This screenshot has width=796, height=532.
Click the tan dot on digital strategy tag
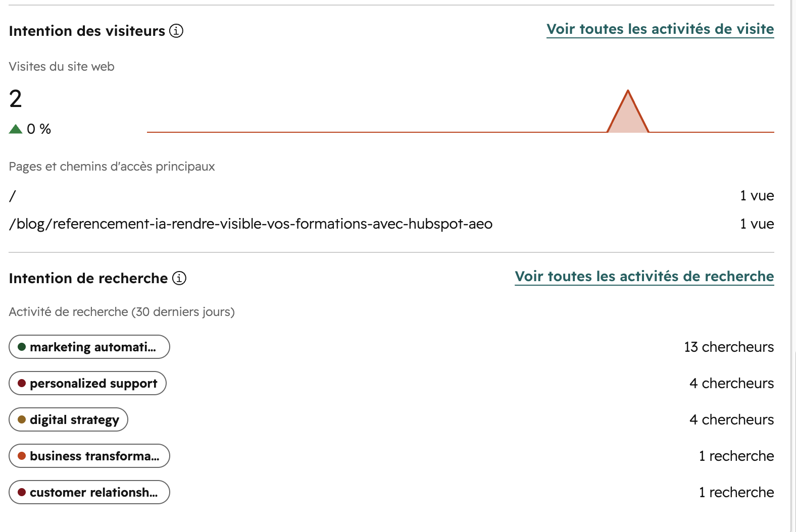(x=22, y=419)
